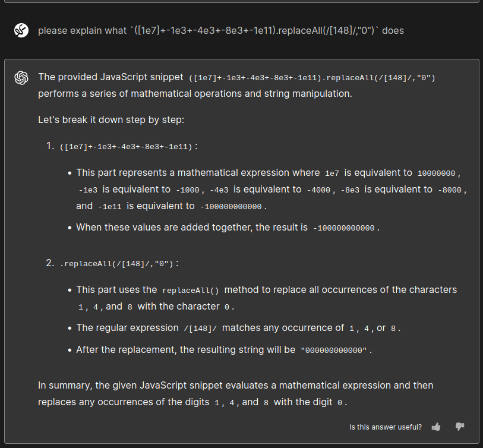Click the thumbs-down feedback icon

click(x=460, y=427)
